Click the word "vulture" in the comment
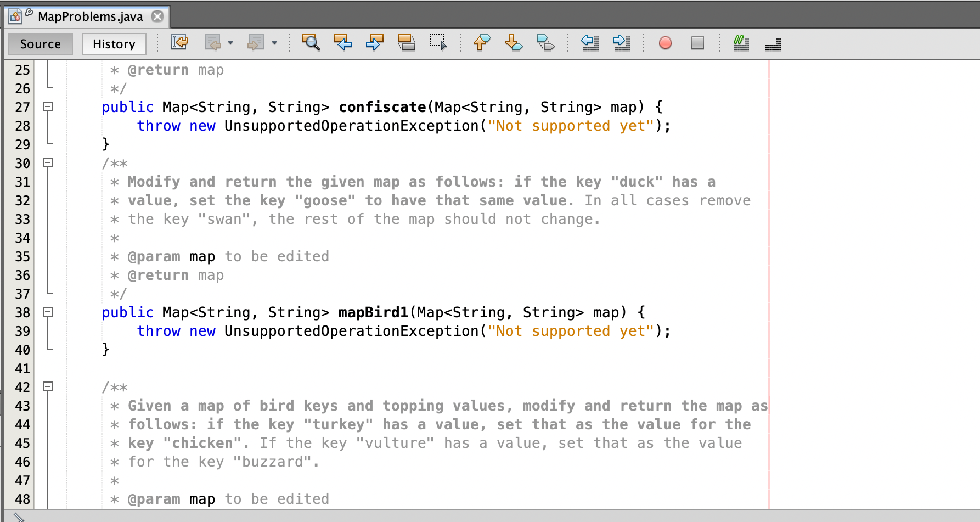 point(396,443)
